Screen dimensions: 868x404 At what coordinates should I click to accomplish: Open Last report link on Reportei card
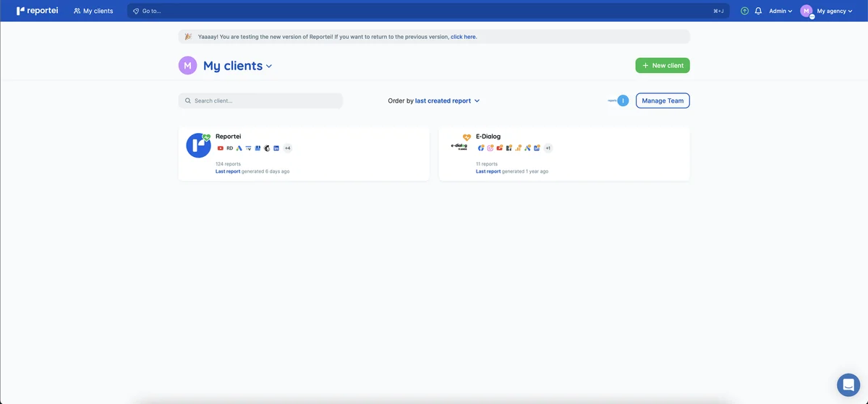click(x=228, y=171)
